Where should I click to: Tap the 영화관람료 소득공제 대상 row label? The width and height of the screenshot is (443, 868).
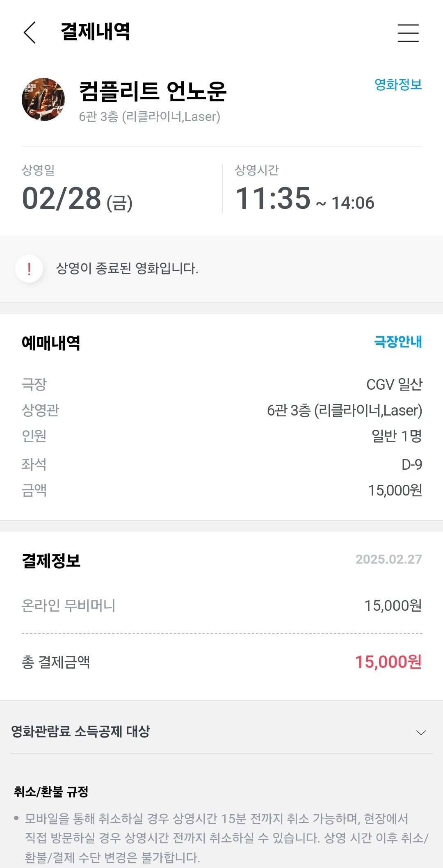click(80, 731)
